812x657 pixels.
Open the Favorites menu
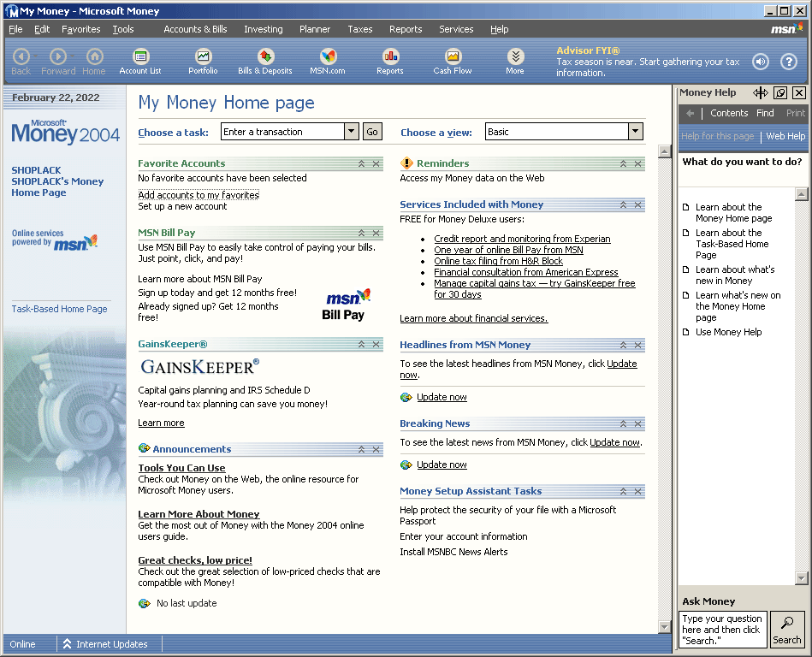(x=80, y=29)
